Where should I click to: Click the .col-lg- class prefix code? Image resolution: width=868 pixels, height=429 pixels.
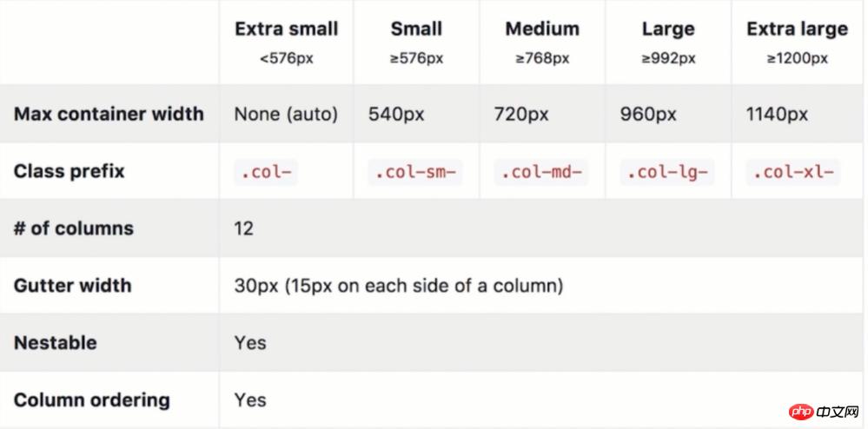pyautogui.click(x=667, y=172)
